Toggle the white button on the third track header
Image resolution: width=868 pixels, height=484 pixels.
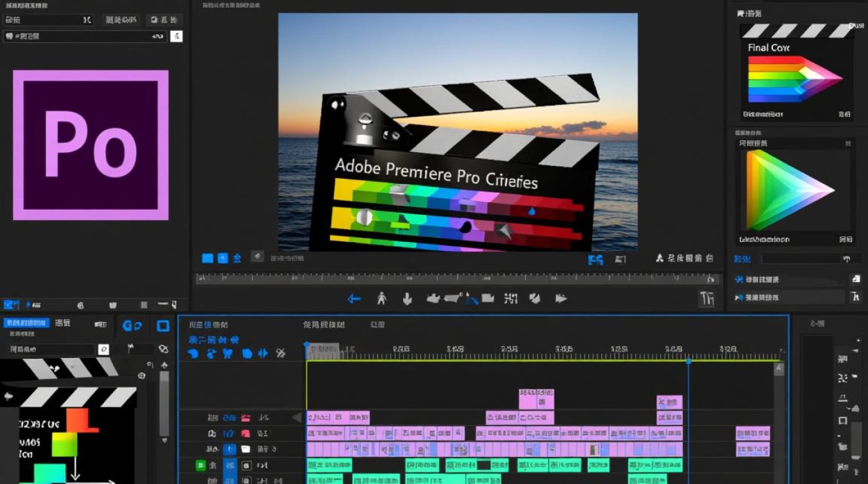245,449
